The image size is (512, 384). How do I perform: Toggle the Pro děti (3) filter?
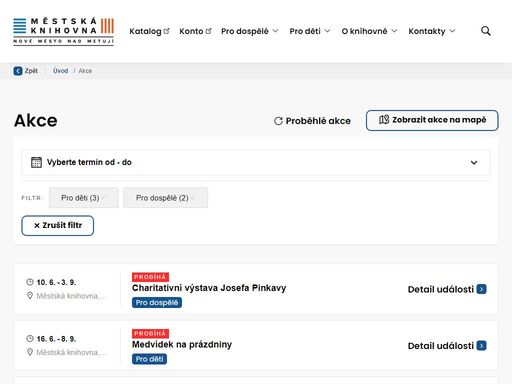(x=84, y=198)
